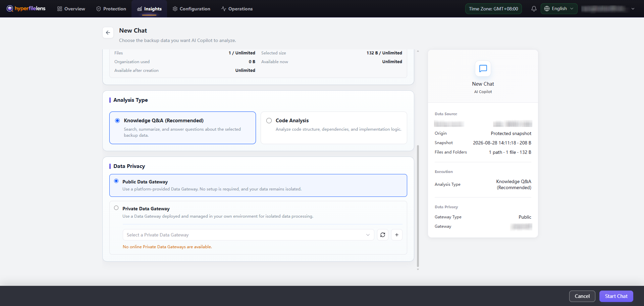This screenshot has width=644, height=306.
Task: Click the Protection shield icon
Action: [99, 9]
